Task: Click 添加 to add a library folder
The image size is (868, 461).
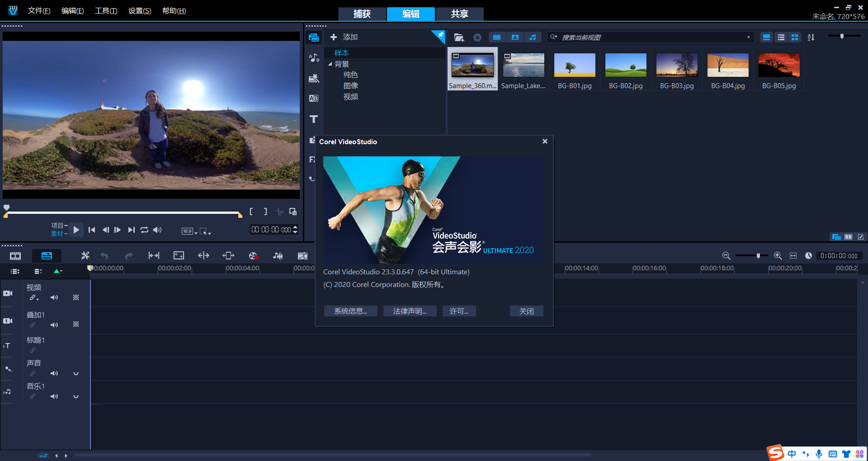Action: 344,37
